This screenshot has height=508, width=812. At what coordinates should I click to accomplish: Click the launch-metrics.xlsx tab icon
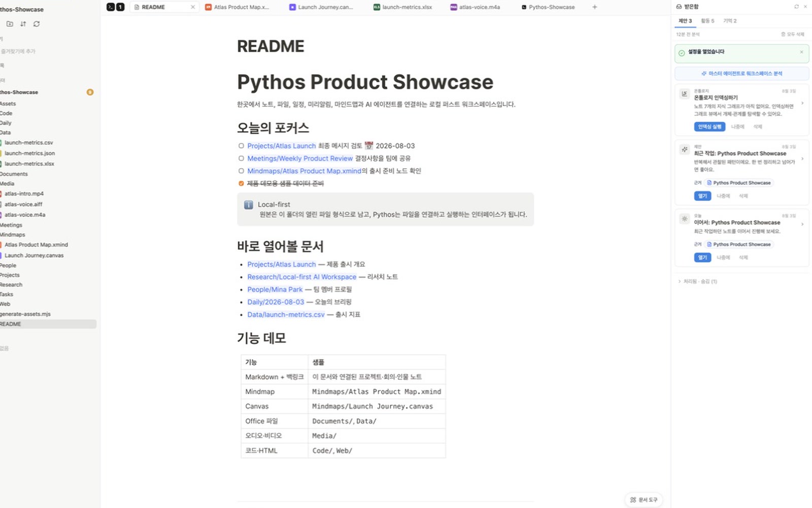pos(377,7)
